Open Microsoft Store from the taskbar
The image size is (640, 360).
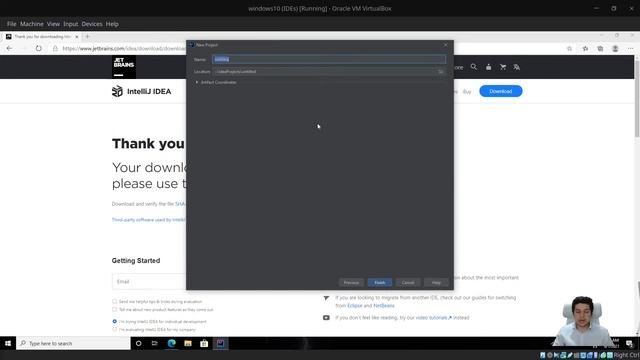point(204,343)
